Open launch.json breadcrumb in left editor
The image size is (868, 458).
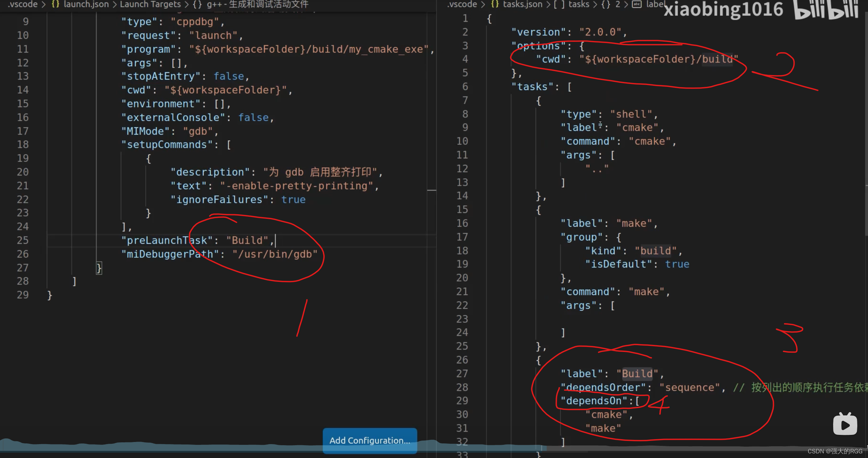coord(86,4)
